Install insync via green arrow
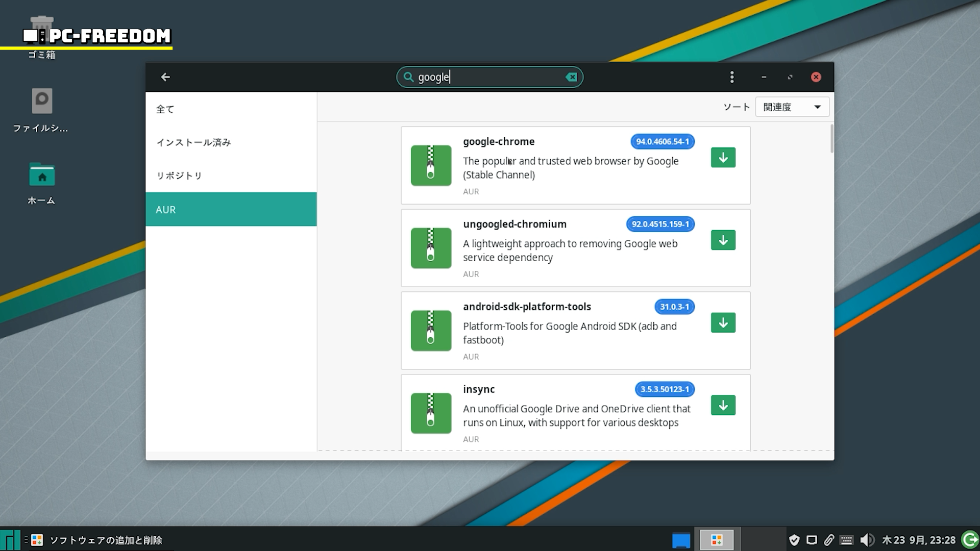 click(723, 406)
